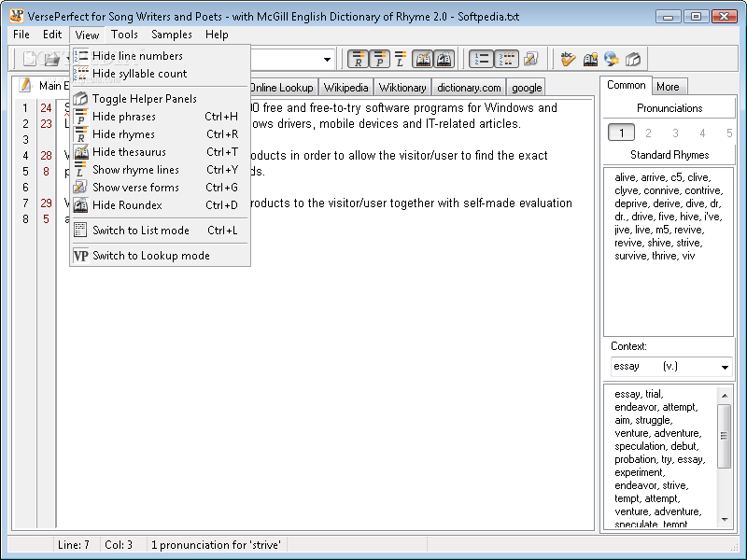
Task: Click the thesaurus list scroll down arrow
Action: [725, 520]
